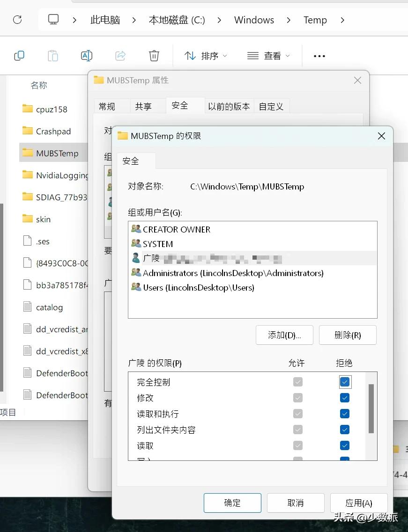Uncheck 拒绝 checkbox for 读取
This screenshot has width=408, height=532.
[x=344, y=445]
